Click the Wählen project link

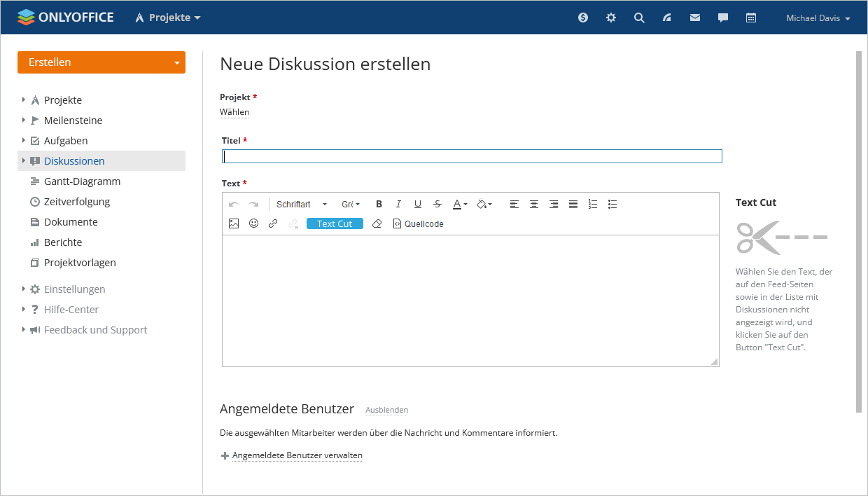click(x=234, y=112)
